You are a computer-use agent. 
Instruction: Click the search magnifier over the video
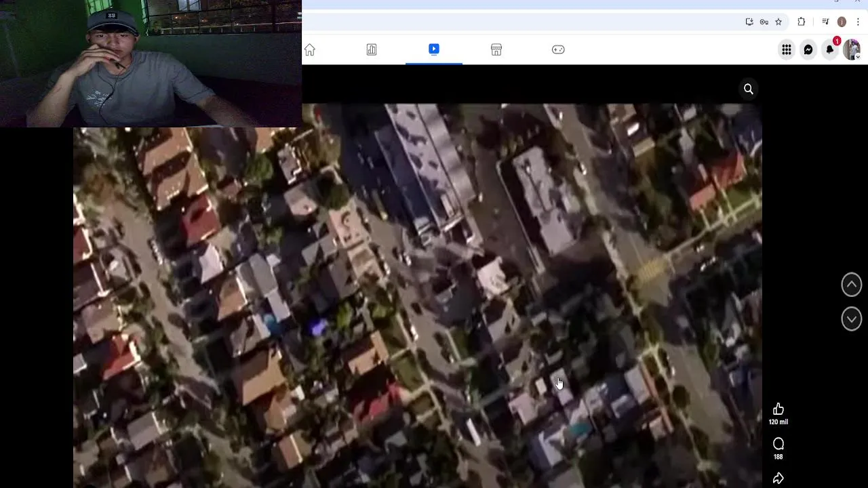749,89
